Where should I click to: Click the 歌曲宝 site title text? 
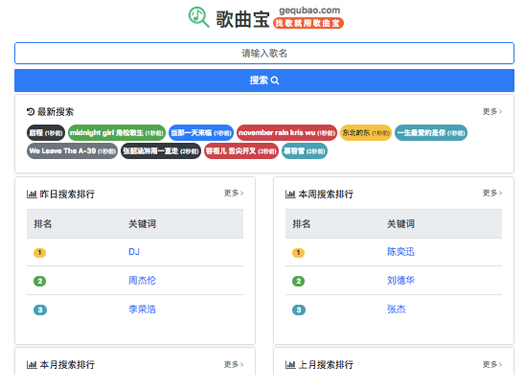pos(242,19)
